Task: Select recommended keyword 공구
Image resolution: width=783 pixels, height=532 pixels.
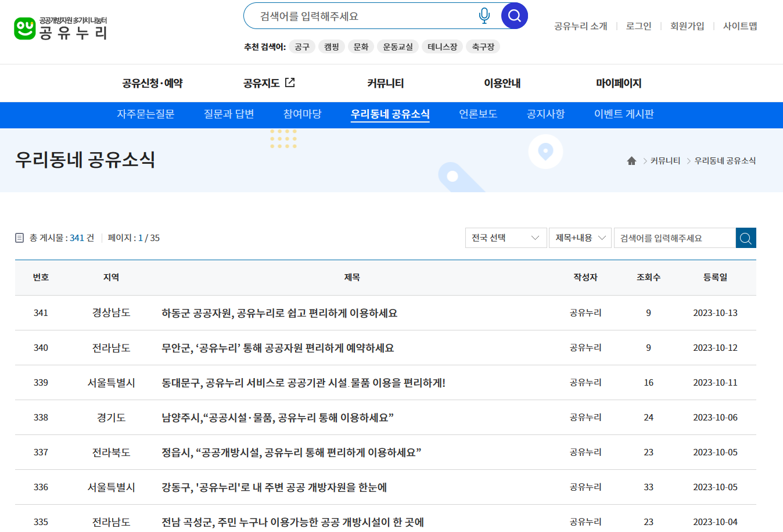Action: click(x=302, y=46)
